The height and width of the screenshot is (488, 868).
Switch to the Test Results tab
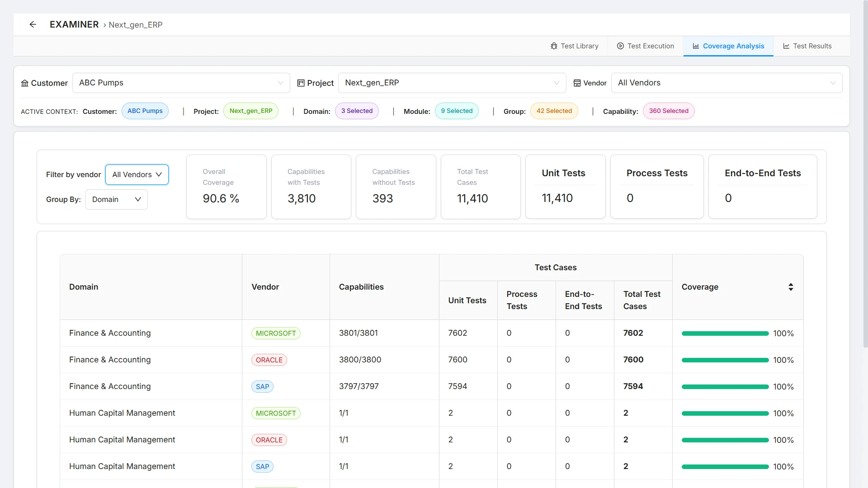pyautogui.click(x=807, y=46)
